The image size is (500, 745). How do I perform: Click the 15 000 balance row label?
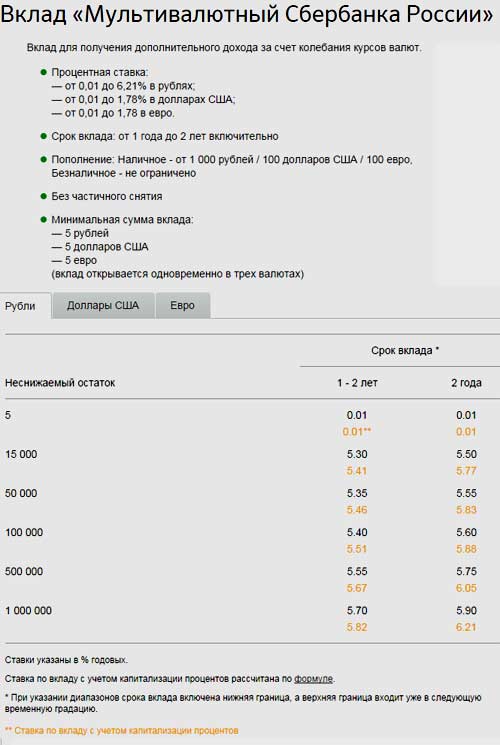21,454
